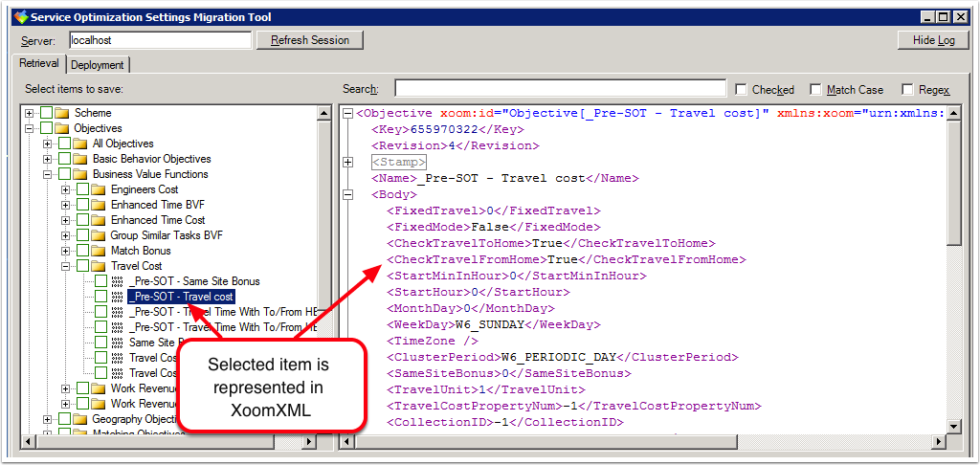Expand the All Objectives tree node

point(48,144)
